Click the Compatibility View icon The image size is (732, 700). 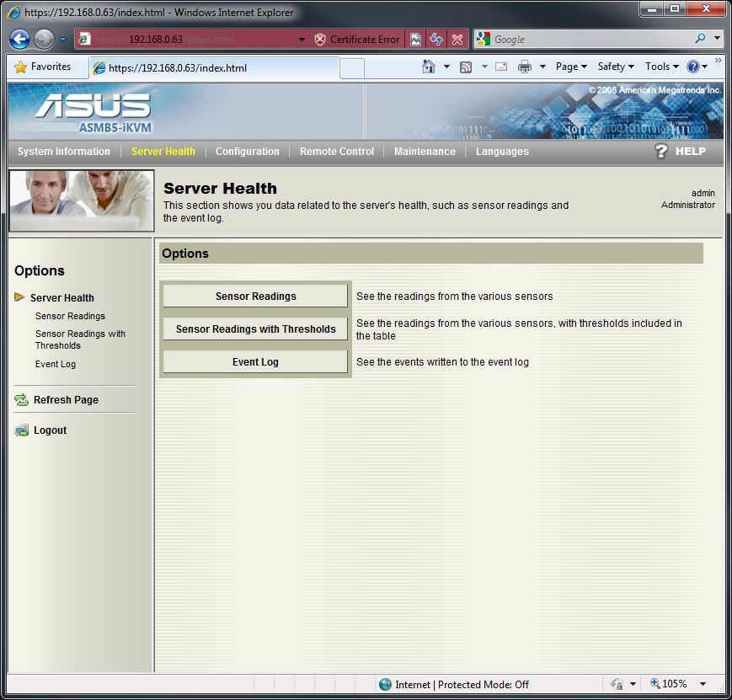415,40
